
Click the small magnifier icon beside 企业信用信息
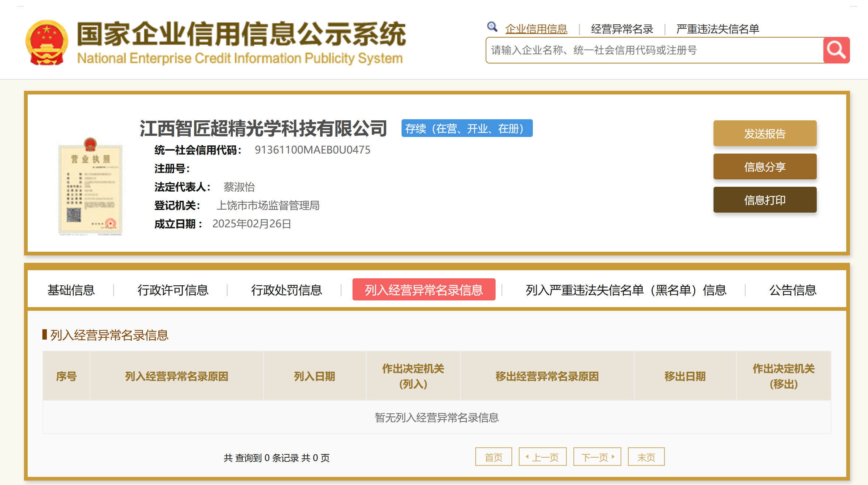(x=492, y=27)
